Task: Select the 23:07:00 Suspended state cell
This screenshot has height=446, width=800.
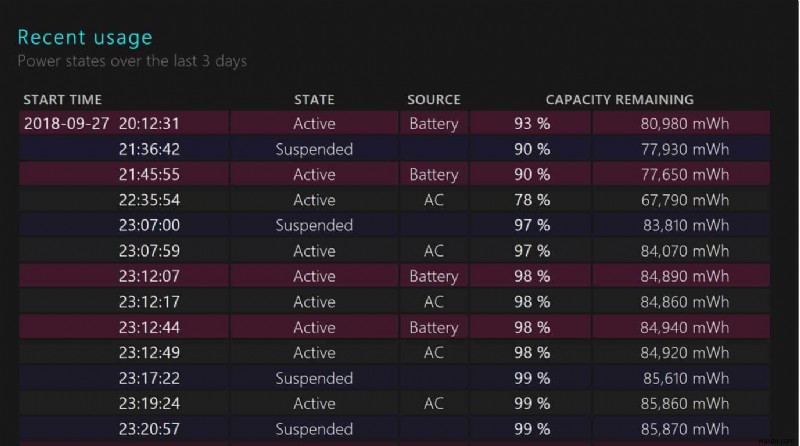Action: point(314,225)
